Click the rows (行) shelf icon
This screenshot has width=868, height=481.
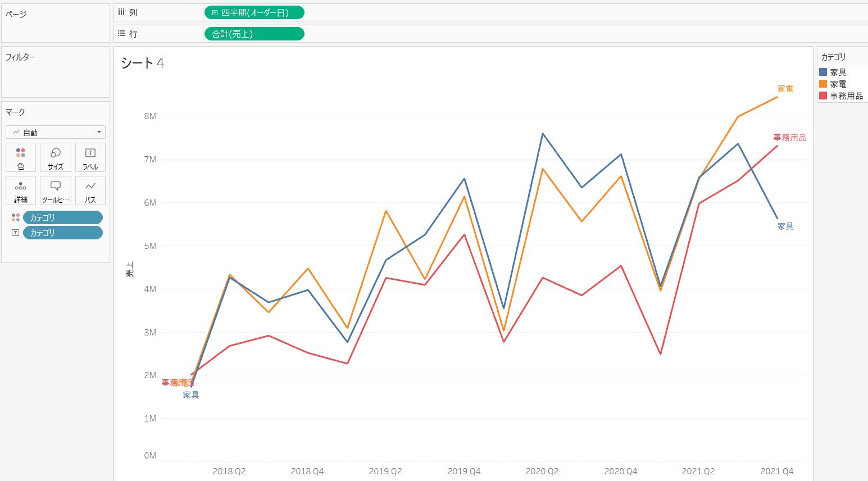click(121, 34)
